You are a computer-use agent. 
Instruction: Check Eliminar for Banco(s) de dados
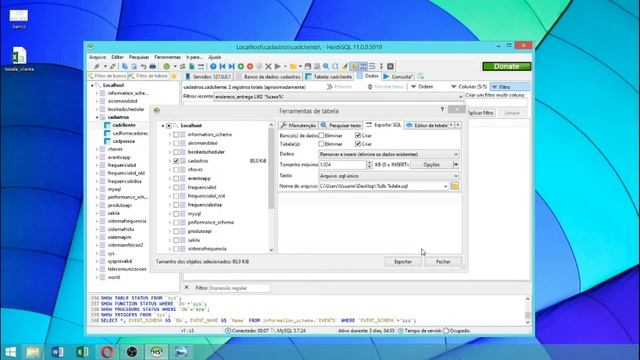tap(321, 135)
